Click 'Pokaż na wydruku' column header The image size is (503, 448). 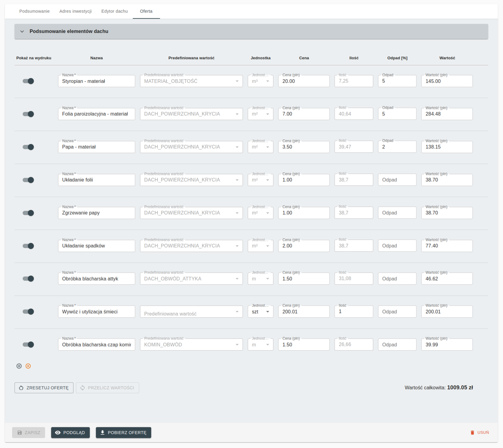click(34, 58)
